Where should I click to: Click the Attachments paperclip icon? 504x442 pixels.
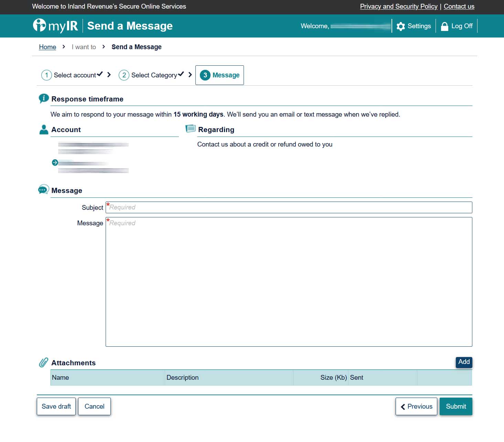[43, 362]
